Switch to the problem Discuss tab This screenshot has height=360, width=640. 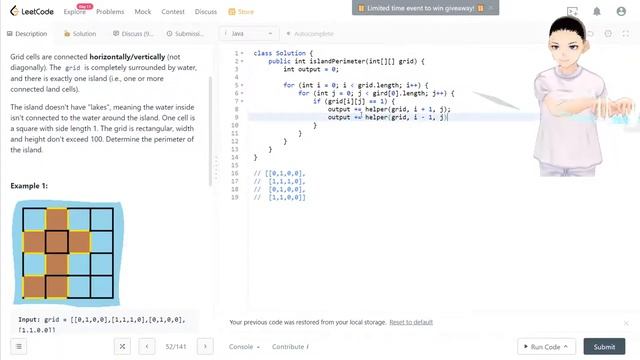click(x=133, y=33)
